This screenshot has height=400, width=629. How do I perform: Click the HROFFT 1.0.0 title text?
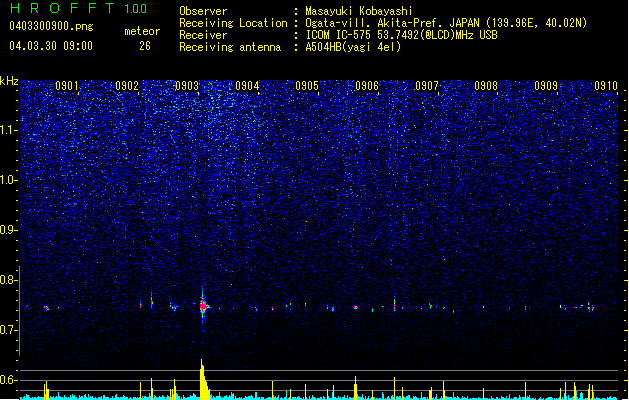[x=78, y=8]
